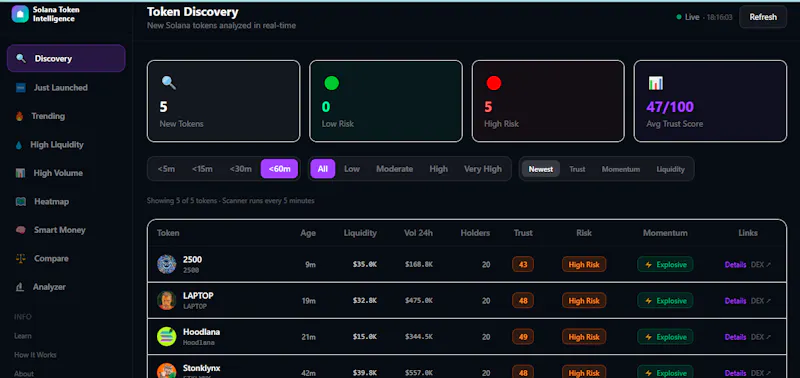Click the green circle in Low Risk card
Viewport: 800px width, 378px height.
pyautogui.click(x=332, y=83)
